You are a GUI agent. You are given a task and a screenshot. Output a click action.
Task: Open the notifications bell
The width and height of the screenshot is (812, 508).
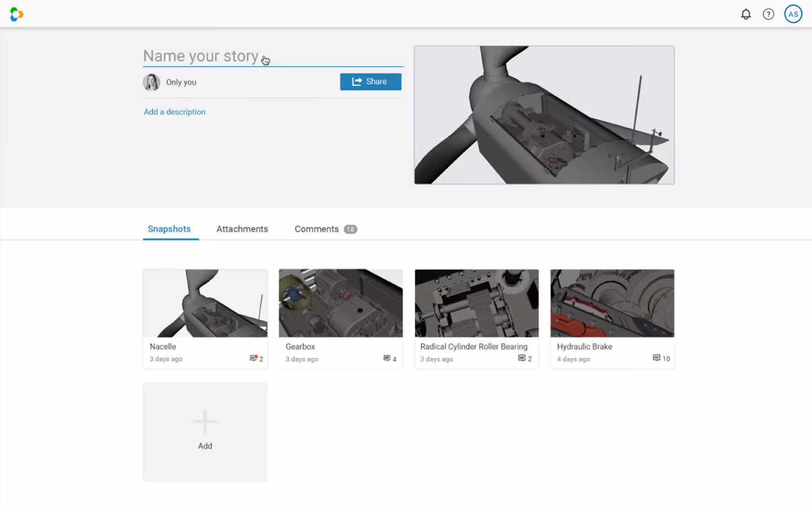[x=746, y=14]
